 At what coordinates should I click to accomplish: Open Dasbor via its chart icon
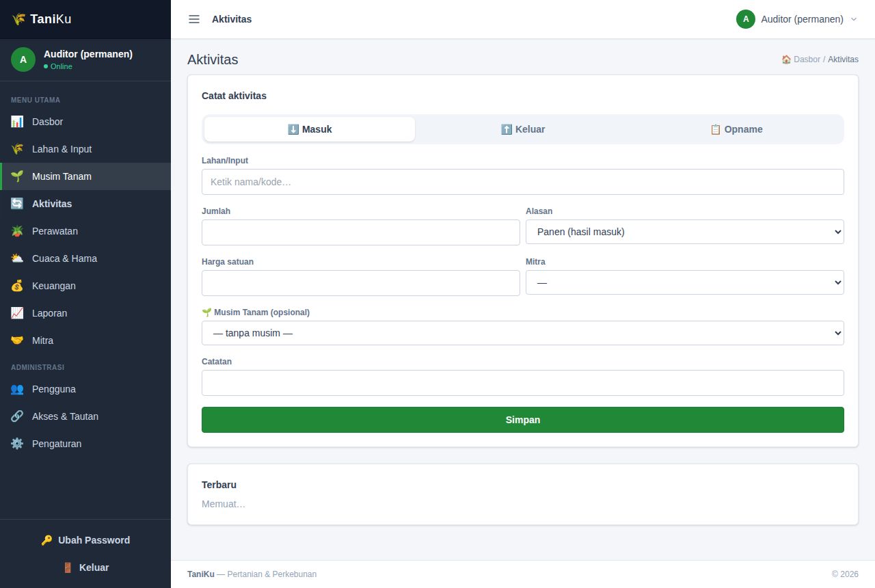[17, 122]
